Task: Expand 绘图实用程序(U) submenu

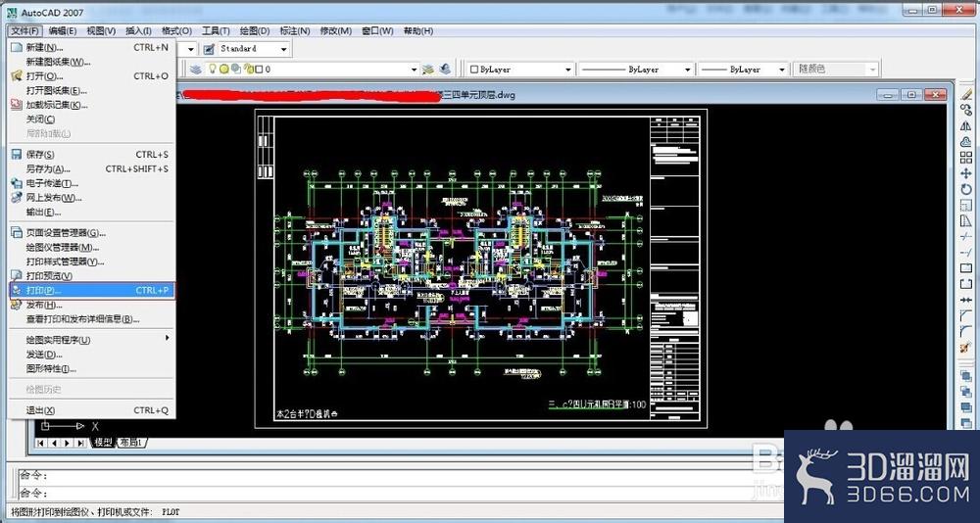Action: click(x=90, y=340)
